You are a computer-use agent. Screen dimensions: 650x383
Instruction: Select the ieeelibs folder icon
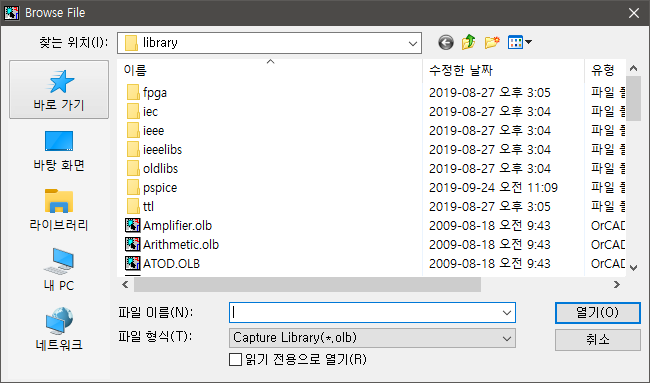pos(133,150)
